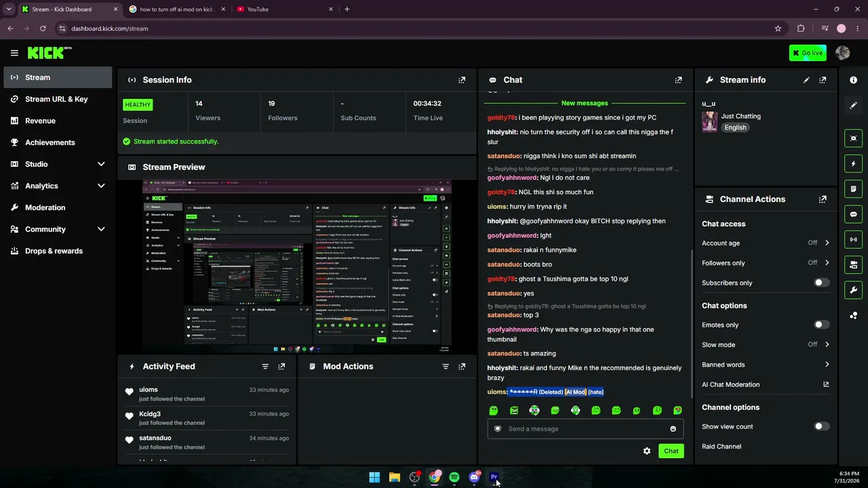Open the browser tab search dropdown arrow
868x488 pixels.
click(x=9, y=9)
